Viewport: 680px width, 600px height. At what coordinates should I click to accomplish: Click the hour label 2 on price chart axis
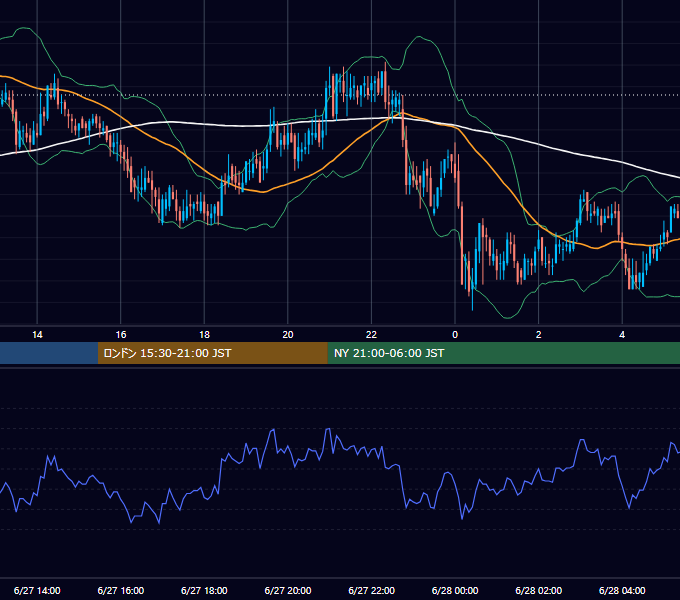[x=538, y=335]
